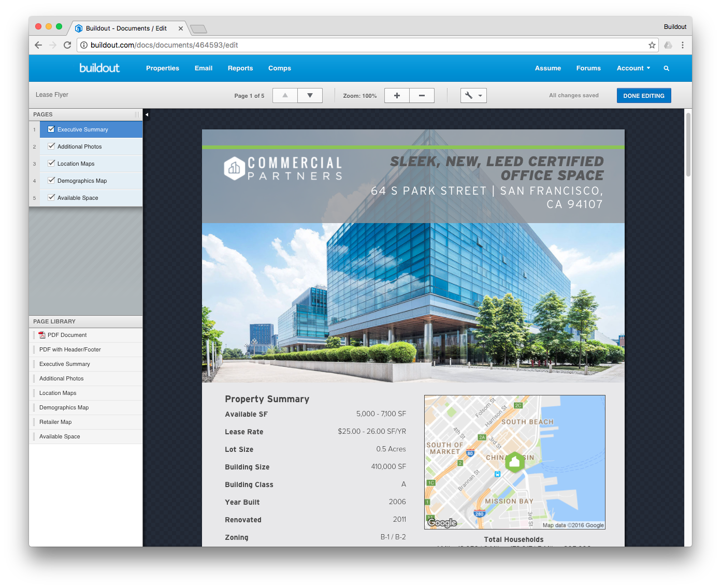Zoom out with the minus button

point(422,95)
